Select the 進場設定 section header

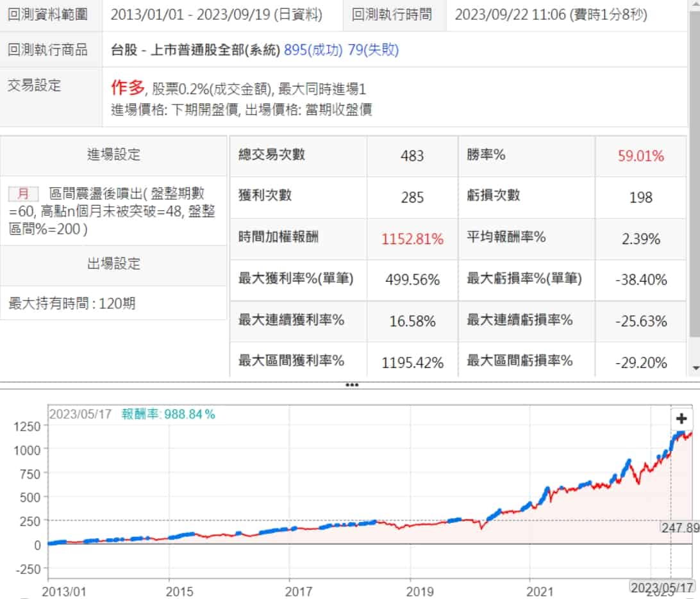point(113,154)
